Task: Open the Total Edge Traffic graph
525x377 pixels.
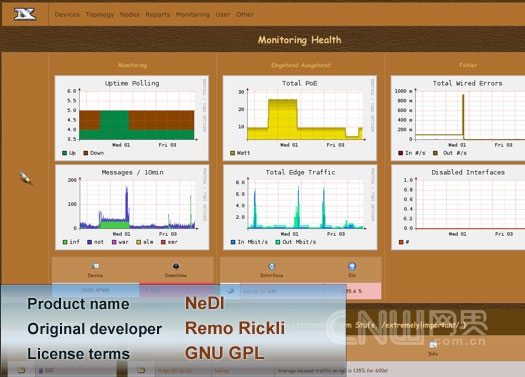Action: point(300,207)
